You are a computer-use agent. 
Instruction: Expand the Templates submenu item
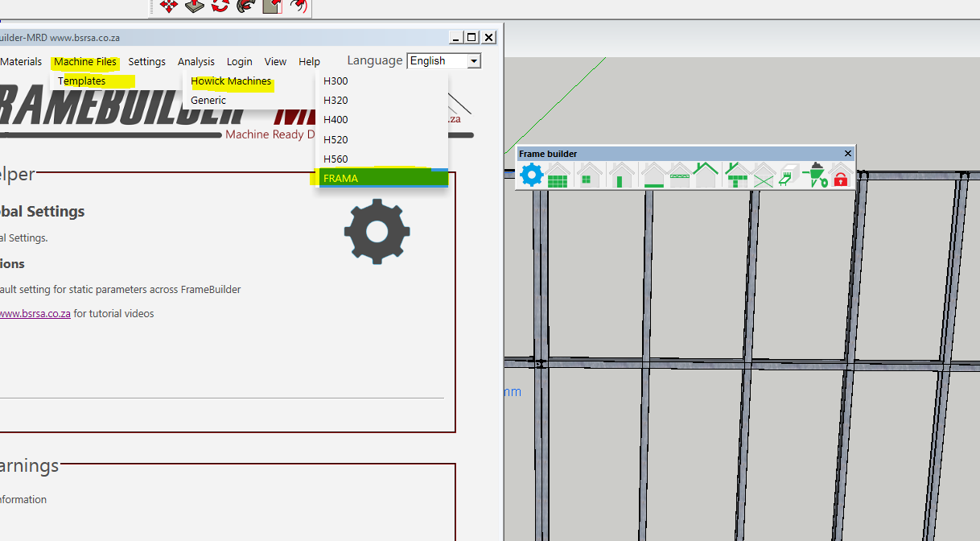coord(82,81)
